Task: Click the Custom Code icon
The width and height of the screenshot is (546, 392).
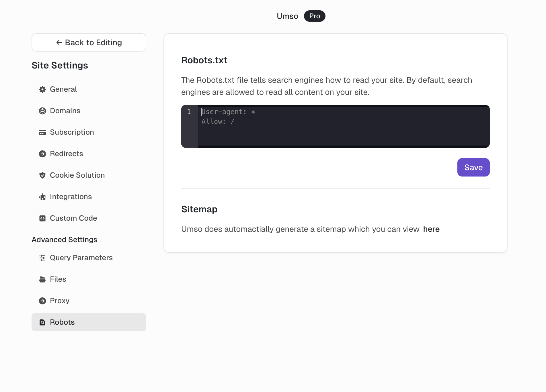Action: [42, 218]
